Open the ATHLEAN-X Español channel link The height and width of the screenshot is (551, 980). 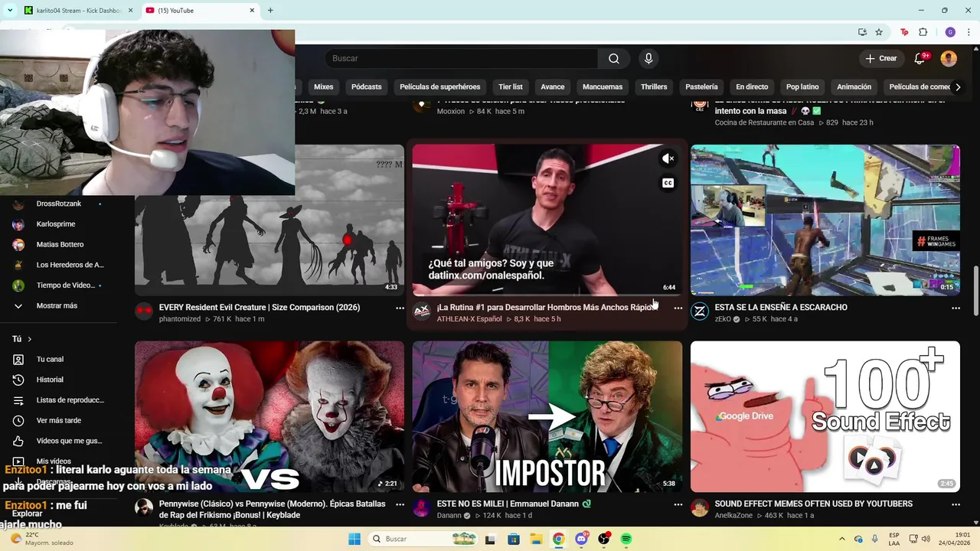(x=469, y=319)
